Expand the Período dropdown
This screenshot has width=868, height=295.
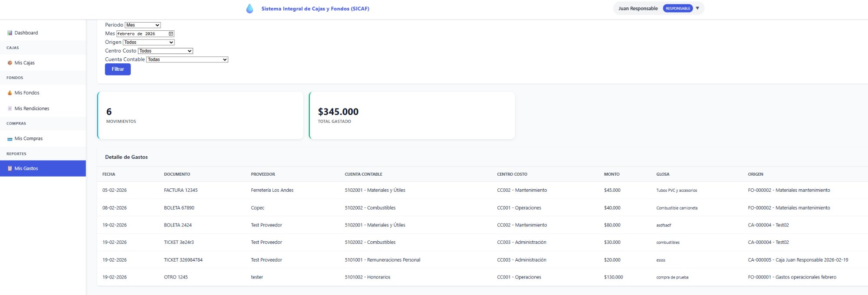click(x=143, y=25)
